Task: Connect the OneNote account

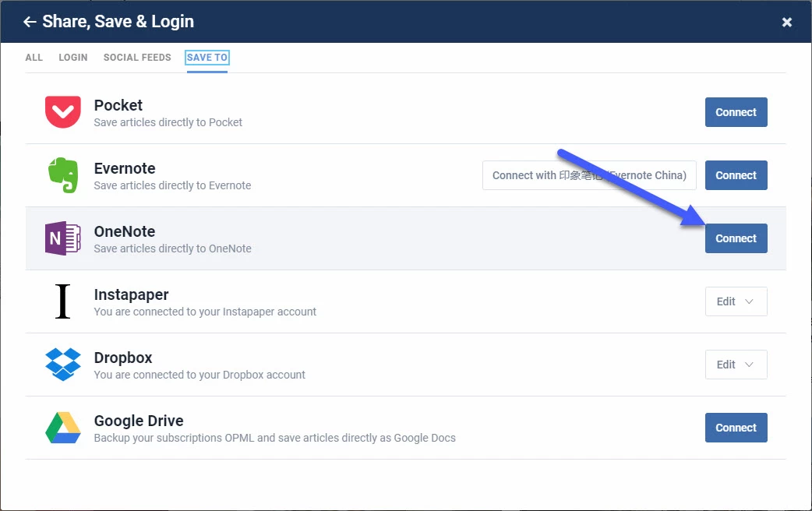Action: click(x=736, y=238)
